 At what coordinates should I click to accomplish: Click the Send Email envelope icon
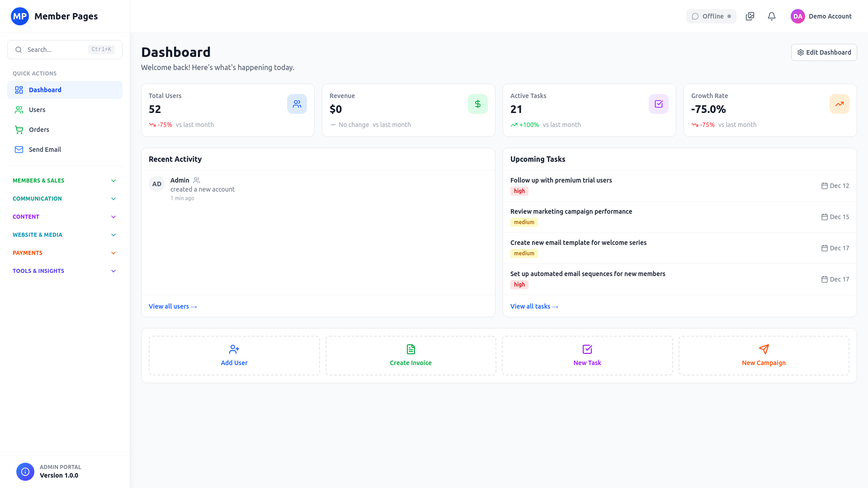click(x=19, y=149)
